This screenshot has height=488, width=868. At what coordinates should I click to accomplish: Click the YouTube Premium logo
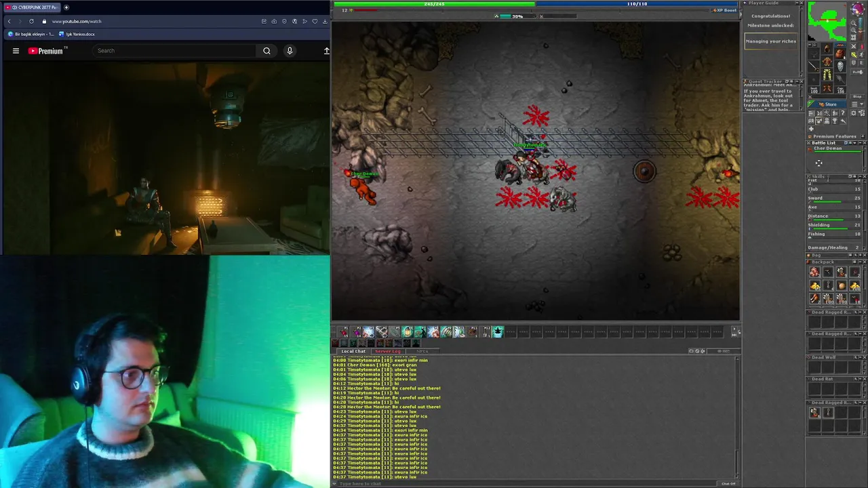coord(47,51)
